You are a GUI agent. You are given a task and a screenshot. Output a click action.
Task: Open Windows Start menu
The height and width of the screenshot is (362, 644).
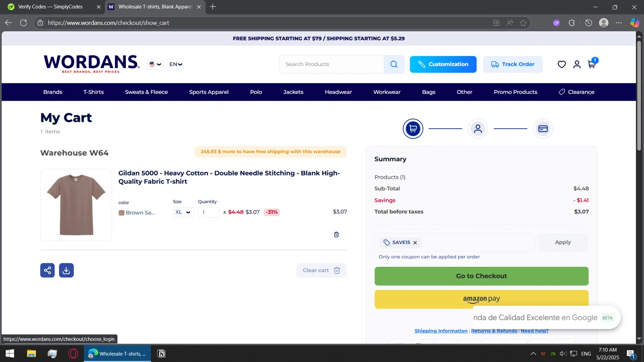(x=9, y=354)
